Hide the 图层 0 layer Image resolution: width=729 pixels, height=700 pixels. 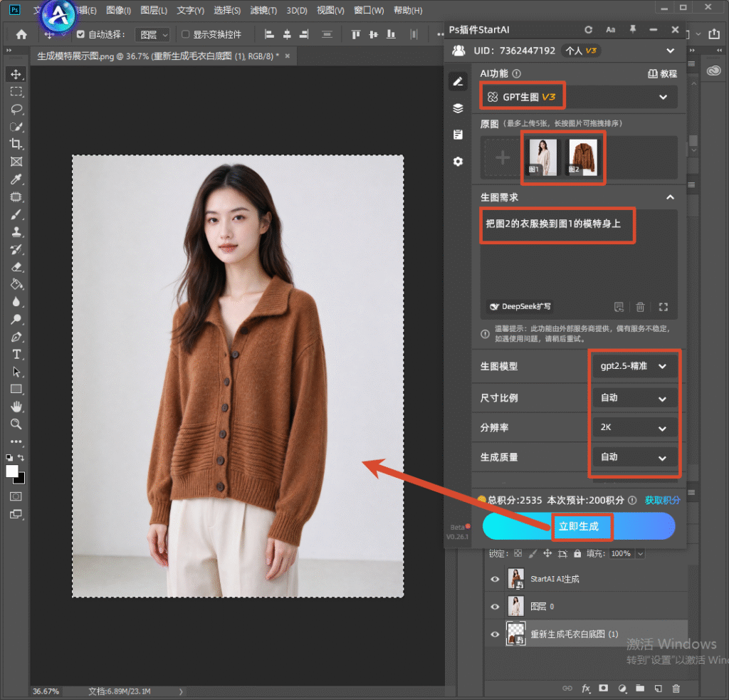(495, 607)
